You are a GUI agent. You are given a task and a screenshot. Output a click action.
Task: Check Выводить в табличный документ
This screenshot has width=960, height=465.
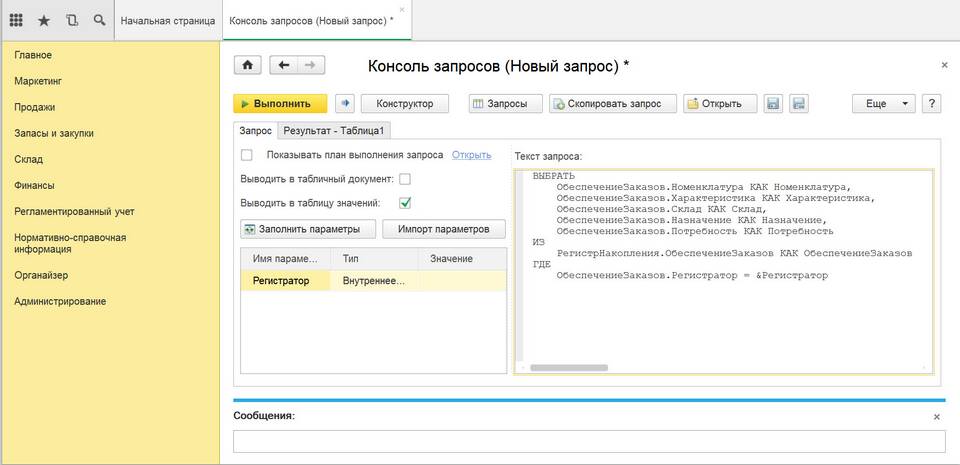tap(405, 179)
